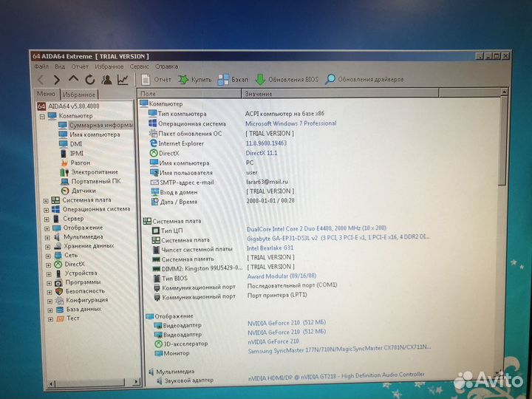Image resolution: width=532 pixels, height=399 pixels.
Task: Click the Значение column header
Action: click(259, 94)
